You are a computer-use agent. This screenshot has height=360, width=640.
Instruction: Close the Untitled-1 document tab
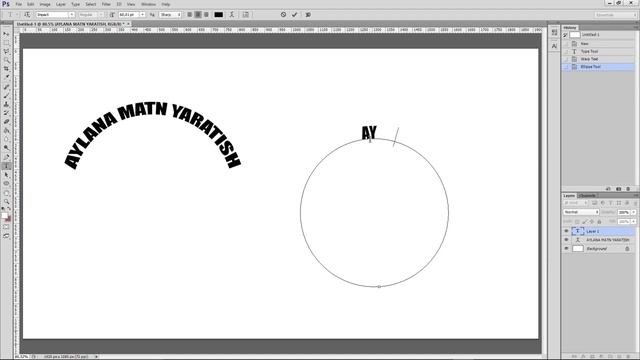(x=128, y=24)
